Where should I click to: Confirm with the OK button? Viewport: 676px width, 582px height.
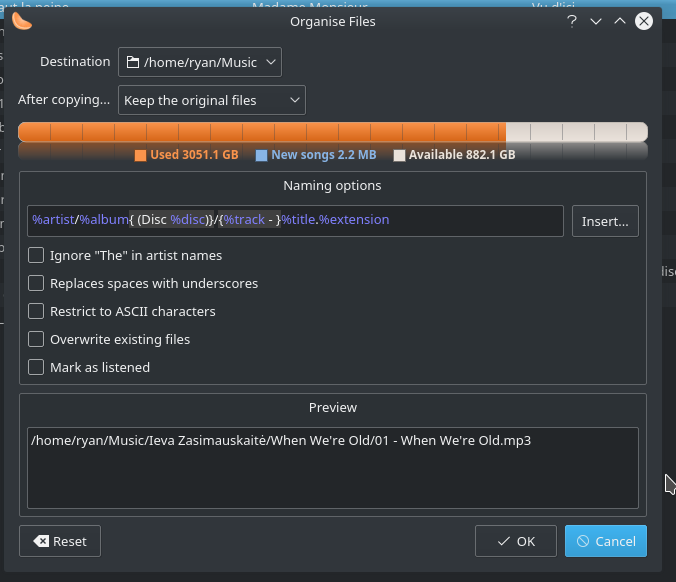(516, 541)
